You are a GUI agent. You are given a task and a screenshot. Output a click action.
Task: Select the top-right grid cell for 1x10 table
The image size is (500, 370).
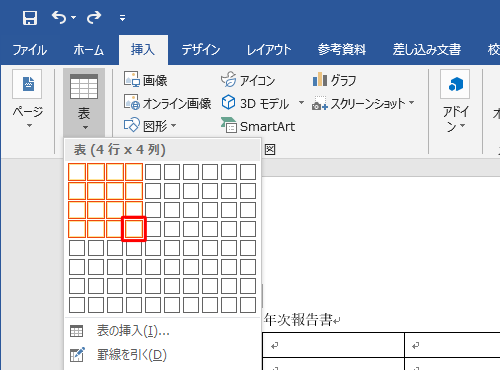(248, 172)
